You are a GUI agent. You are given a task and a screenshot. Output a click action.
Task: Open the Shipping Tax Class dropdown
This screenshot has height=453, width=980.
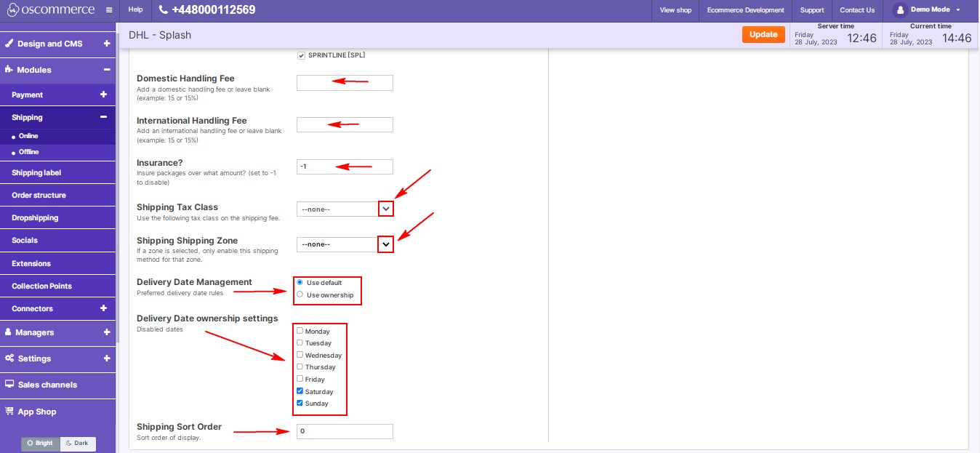(x=386, y=209)
